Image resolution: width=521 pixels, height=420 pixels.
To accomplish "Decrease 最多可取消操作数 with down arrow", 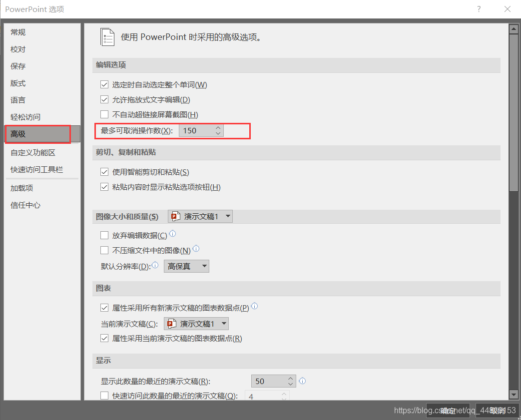I will [x=218, y=133].
